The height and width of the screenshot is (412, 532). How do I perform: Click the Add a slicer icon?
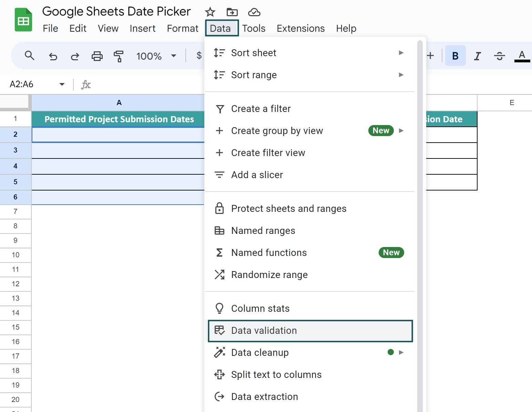coord(219,175)
